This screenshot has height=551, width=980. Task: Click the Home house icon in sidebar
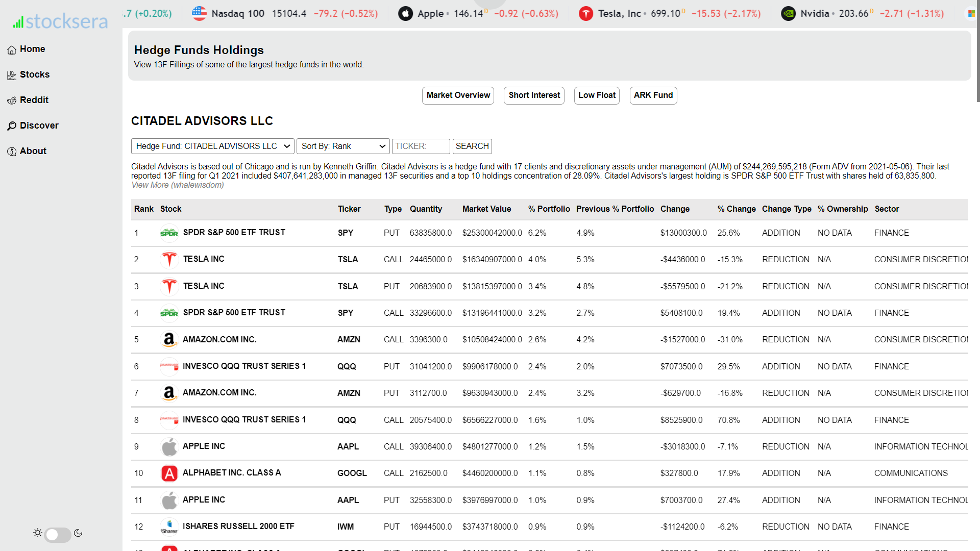pos(12,50)
